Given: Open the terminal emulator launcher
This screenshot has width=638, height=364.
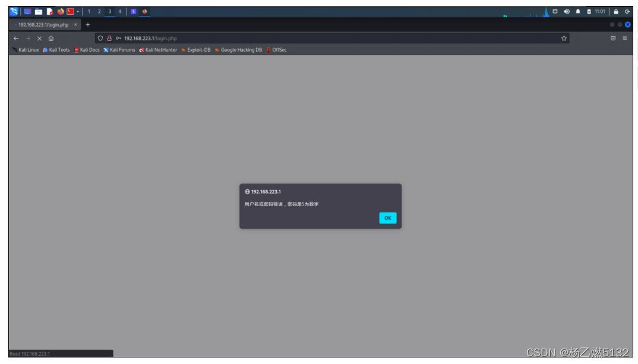Looking at the screenshot, I should coord(71,12).
